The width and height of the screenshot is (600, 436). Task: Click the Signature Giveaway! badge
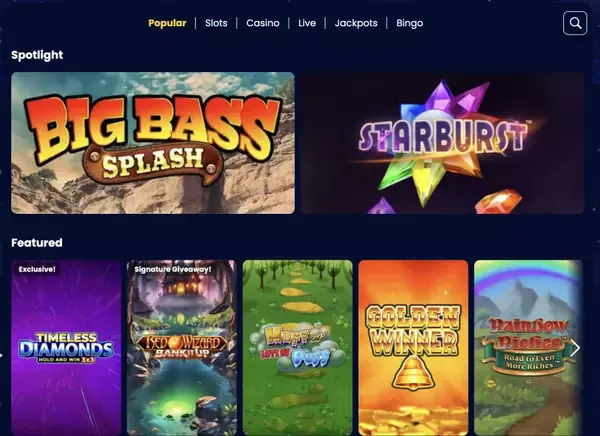[x=173, y=269]
